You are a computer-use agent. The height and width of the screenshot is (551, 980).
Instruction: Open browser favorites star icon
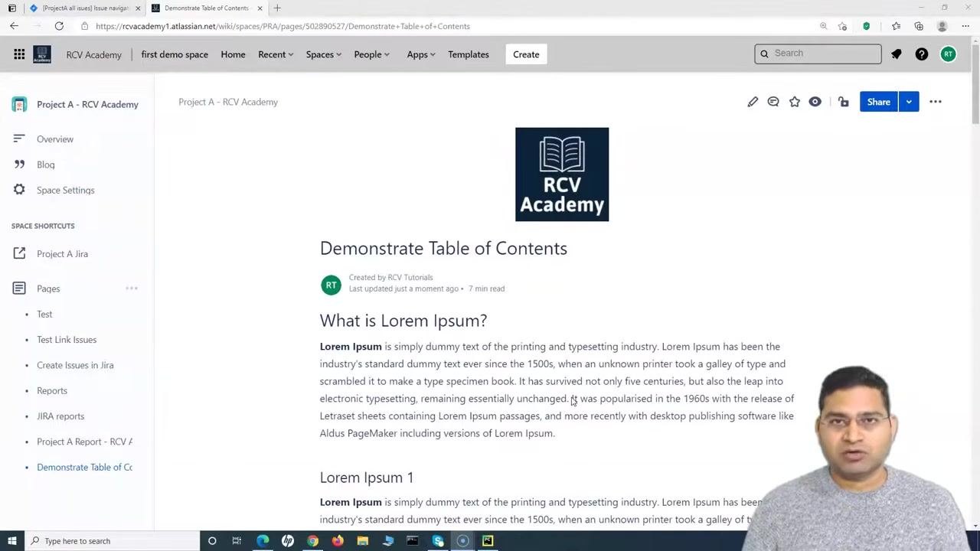pyautogui.click(x=897, y=26)
